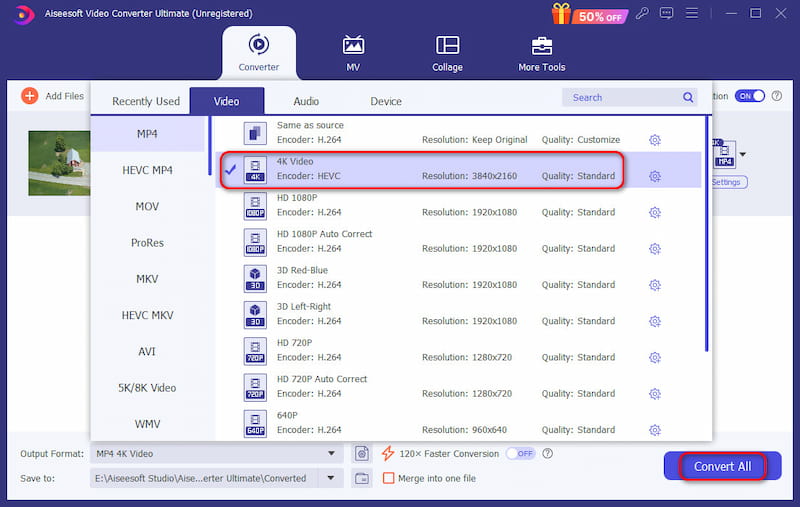Check Merge into one file
Viewport: 800px width, 507px height.
click(x=389, y=478)
